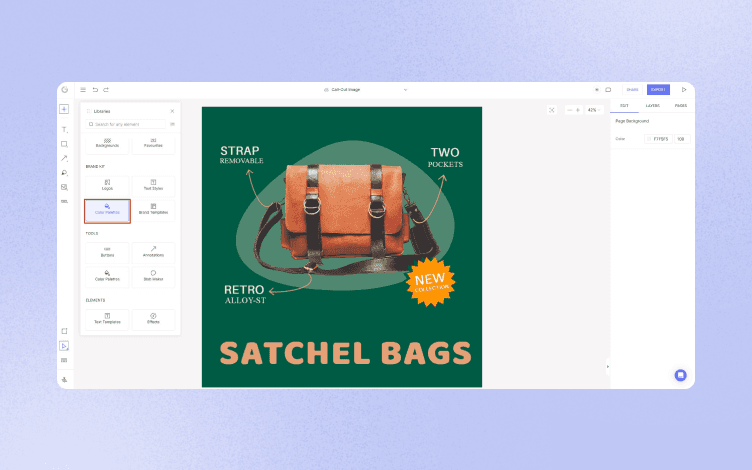
Task: Open the Annotations tile
Action: click(153, 252)
